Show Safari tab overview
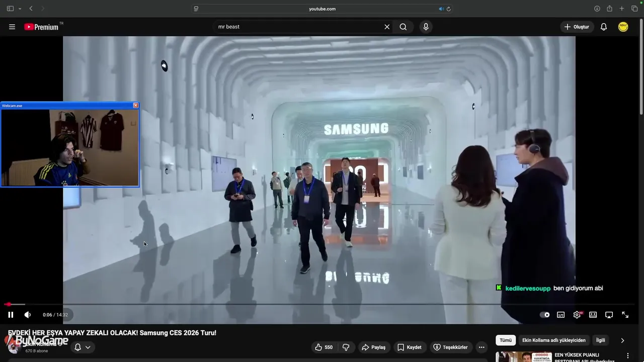The width and height of the screenshot is (644, 362). click(x=634, y=9)
